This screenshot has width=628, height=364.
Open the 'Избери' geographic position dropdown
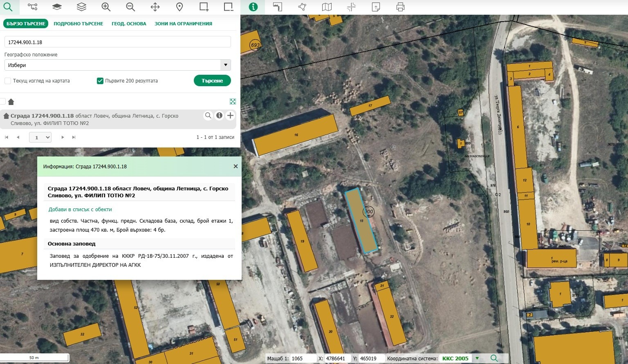(118, 65)
